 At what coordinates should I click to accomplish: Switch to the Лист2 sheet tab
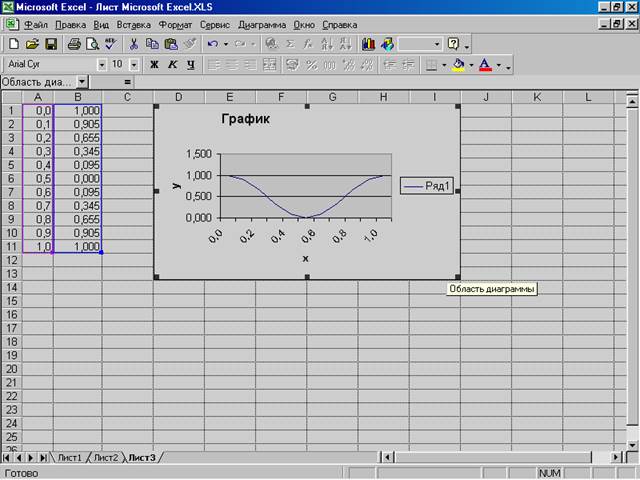coord(106,458)
